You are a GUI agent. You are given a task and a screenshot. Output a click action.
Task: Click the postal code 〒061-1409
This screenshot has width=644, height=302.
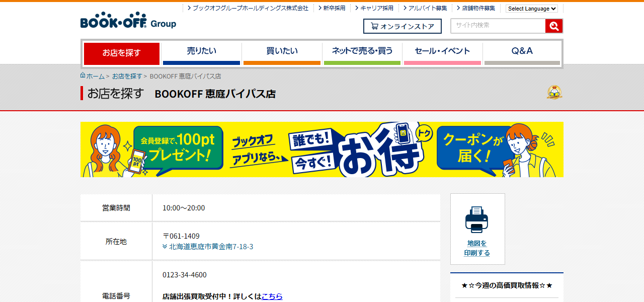tap(181, 236)
